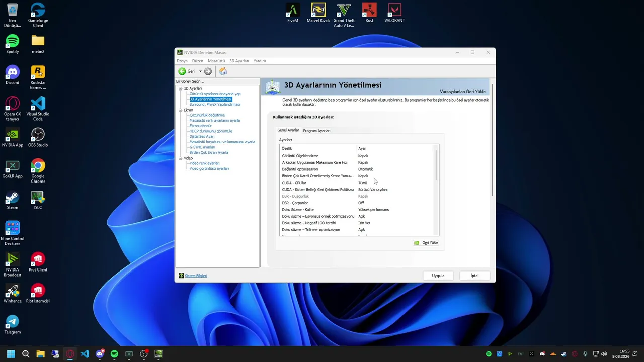This screenshot has width=644, height=362.
Task: Select the Bağlantılı optimizasyon setting row
Action: tap(357, 169)
